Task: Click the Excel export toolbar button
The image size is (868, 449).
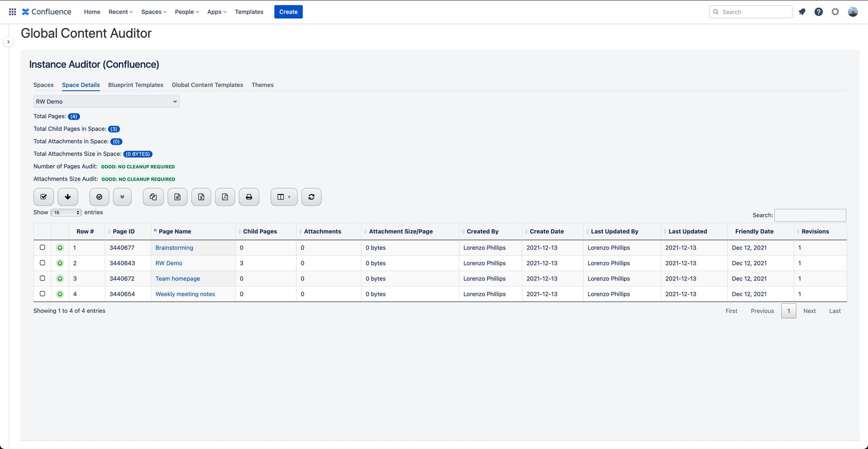Action: [201, 197]
